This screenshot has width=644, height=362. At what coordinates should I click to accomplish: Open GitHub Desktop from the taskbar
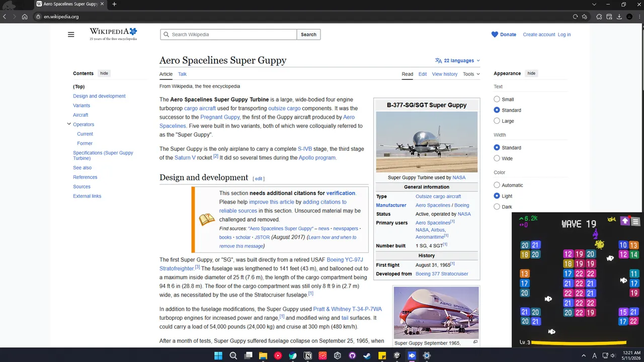coord(352,355)
